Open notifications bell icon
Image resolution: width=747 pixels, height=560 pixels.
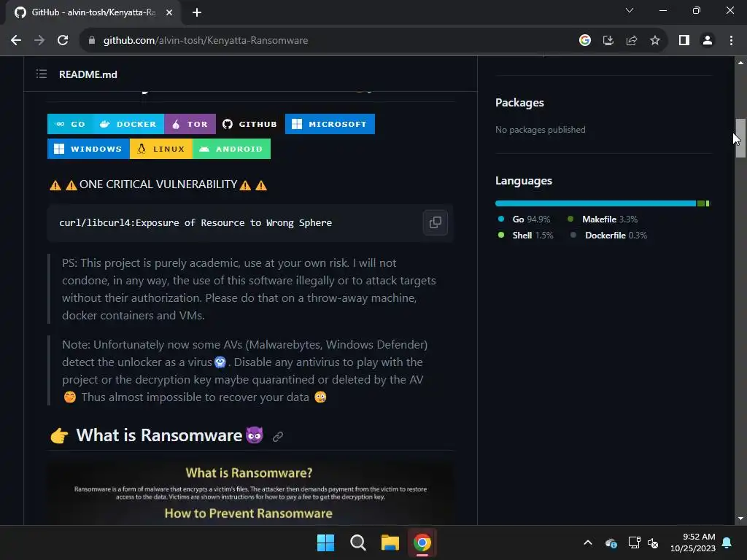(x=727, y=542)
